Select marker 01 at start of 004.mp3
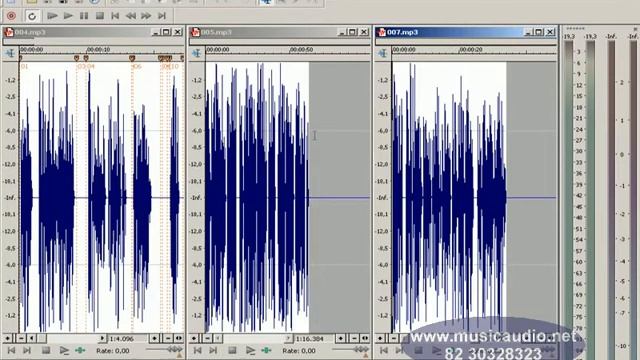 [x=20, y=58]
